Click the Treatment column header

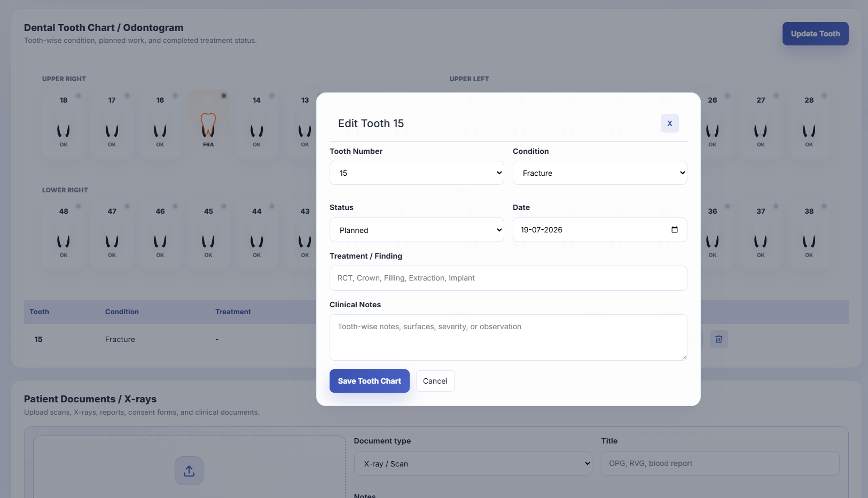(233, 312)
